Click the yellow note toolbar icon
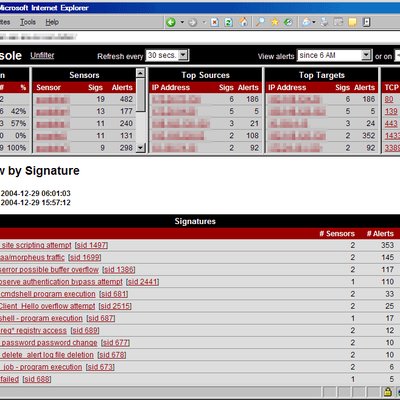 (352, 22)
